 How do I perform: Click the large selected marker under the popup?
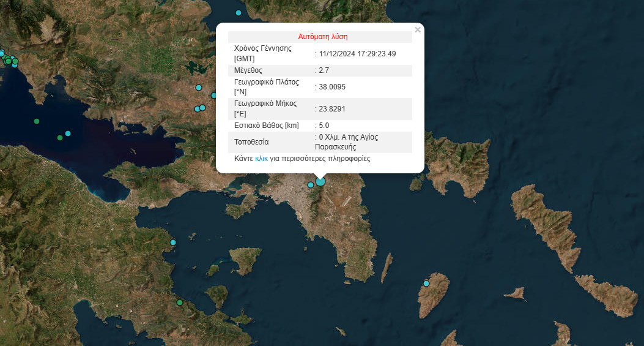[x=320, y=181]
